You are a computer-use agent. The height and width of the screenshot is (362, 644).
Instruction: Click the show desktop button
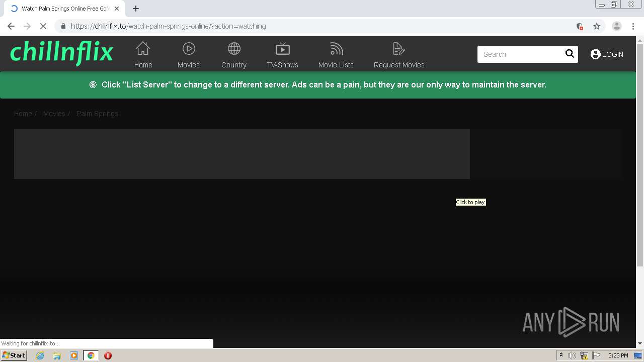(638, 355)
